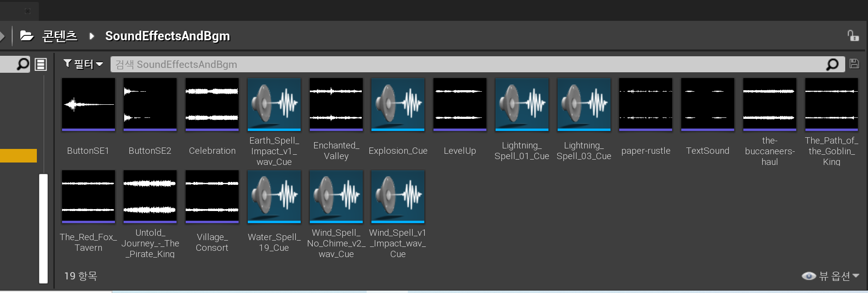
Task: Open the Explosion_Cue sound cue asset
Action: click(398, 104)
